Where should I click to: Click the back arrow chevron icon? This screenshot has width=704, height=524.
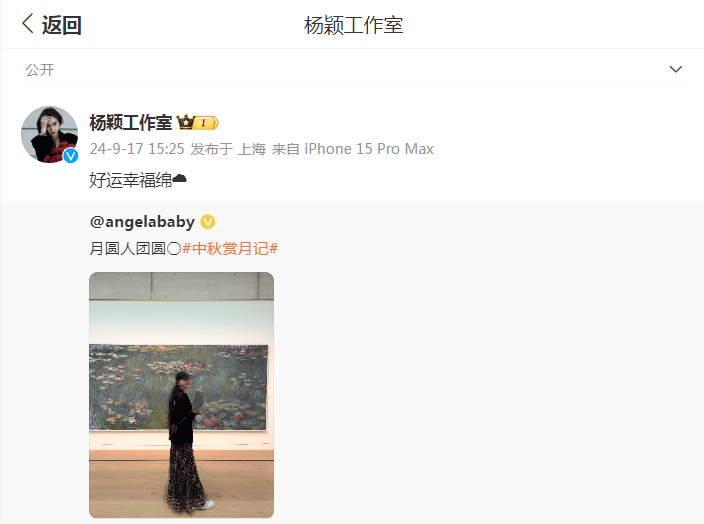27,23
